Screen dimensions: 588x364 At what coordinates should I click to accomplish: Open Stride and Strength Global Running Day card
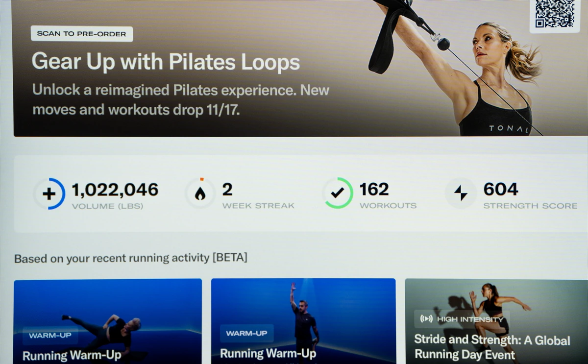point(496,321)
